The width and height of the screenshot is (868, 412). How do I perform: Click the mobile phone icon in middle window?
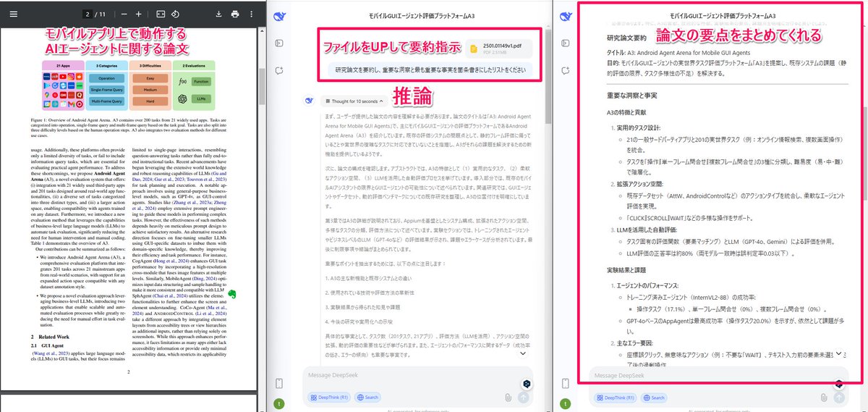point(279,383)
